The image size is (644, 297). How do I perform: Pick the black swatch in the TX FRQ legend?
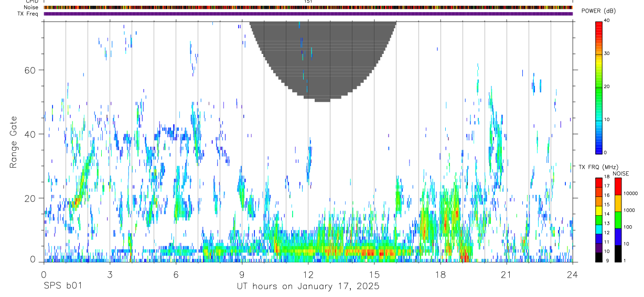tap(599, 257)
